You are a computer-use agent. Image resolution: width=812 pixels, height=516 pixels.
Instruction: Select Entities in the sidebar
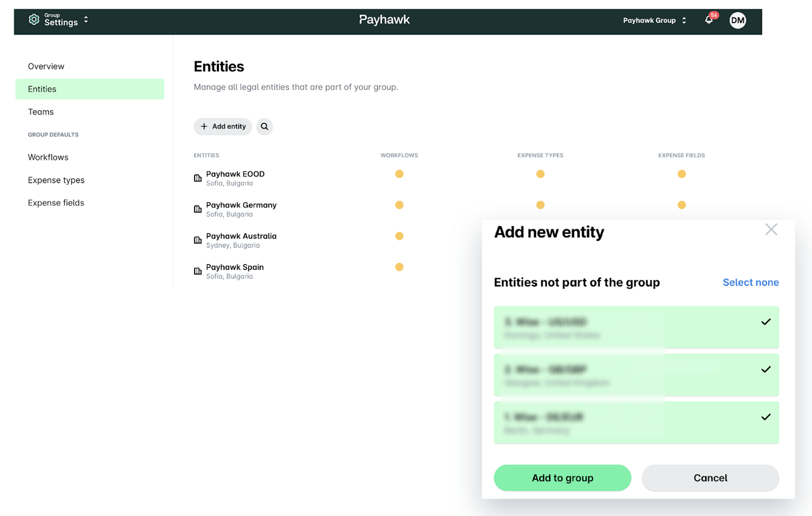(x=90, y=89)
